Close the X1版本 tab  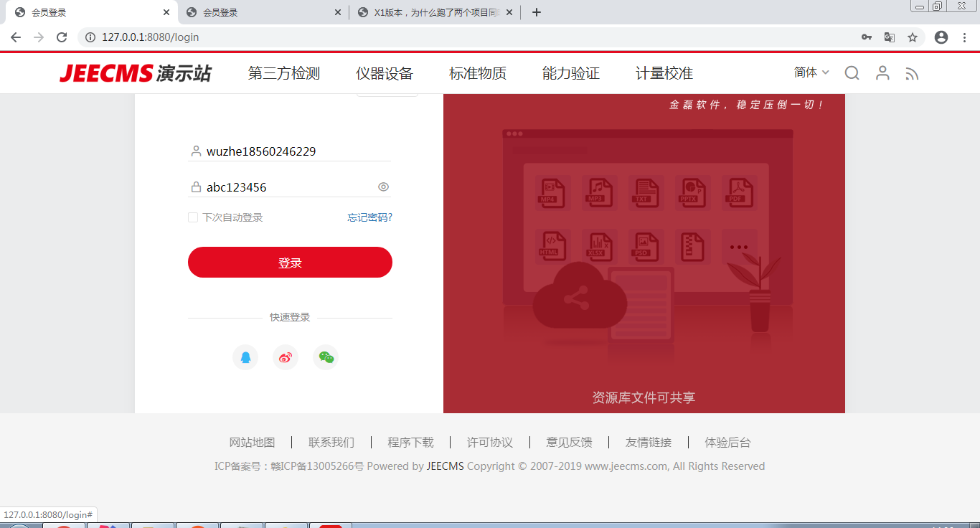pos(509,12)
